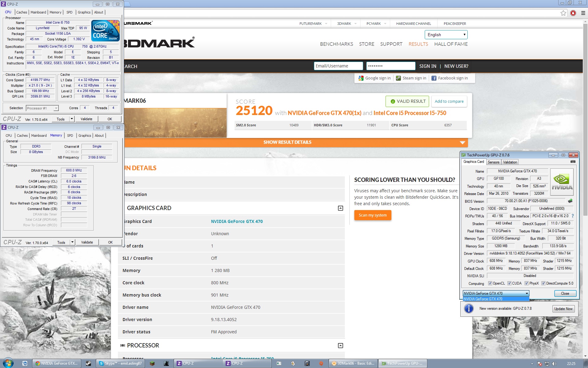Viewport: 588px width, 368px height.
Task: Open the PCMARK top navigation dropdown
Action: click(x=376, y=24)
